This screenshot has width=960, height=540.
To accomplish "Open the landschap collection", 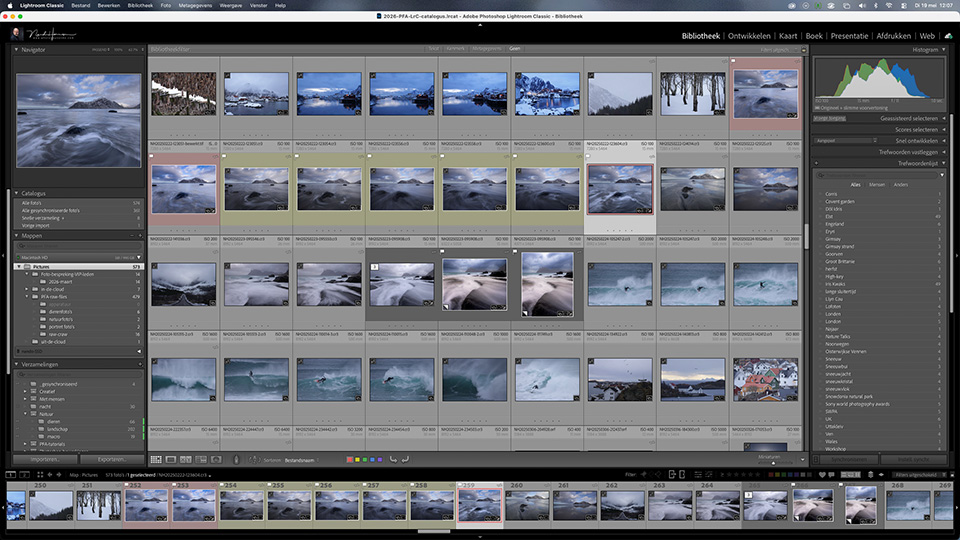I will click(x=58, y=429).
